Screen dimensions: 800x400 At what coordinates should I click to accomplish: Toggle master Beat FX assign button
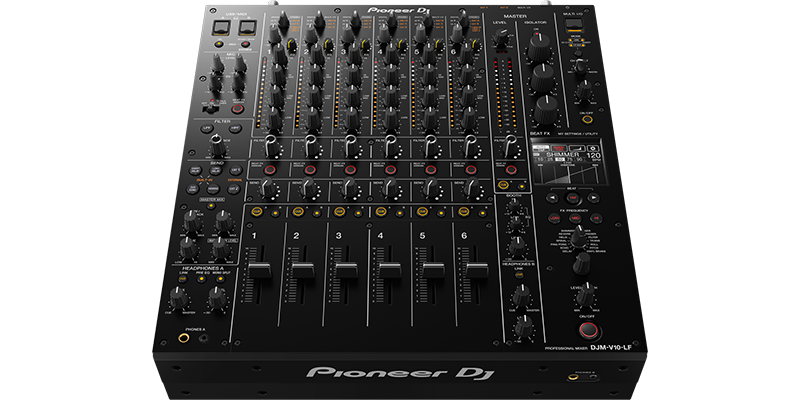click(x=511, y=170)
